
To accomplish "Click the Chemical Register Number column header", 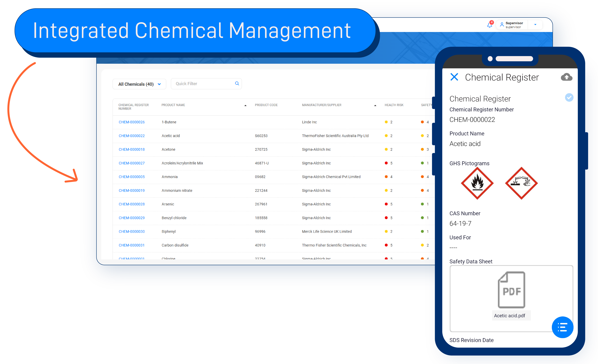I will click(x=134, y=107).
